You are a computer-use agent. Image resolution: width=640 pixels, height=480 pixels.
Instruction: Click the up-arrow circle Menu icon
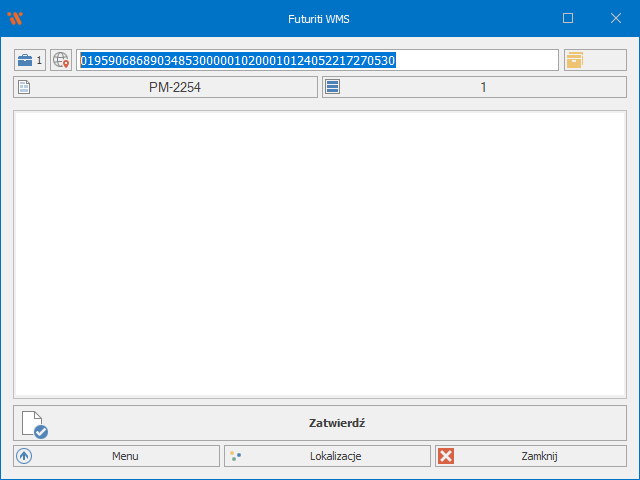click(25, 456)
